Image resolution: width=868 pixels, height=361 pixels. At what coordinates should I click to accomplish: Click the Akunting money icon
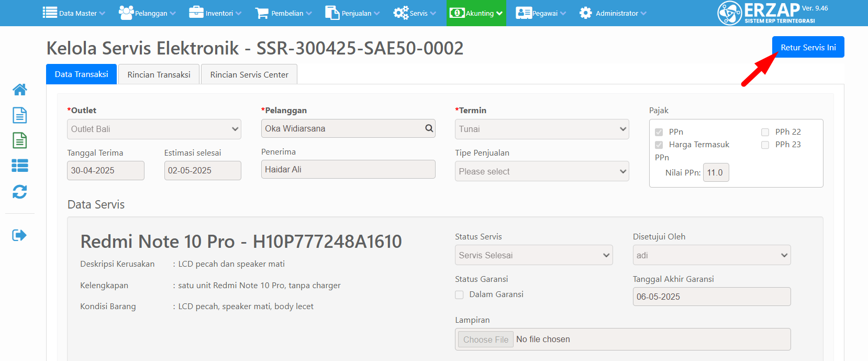tap(457, 13)
